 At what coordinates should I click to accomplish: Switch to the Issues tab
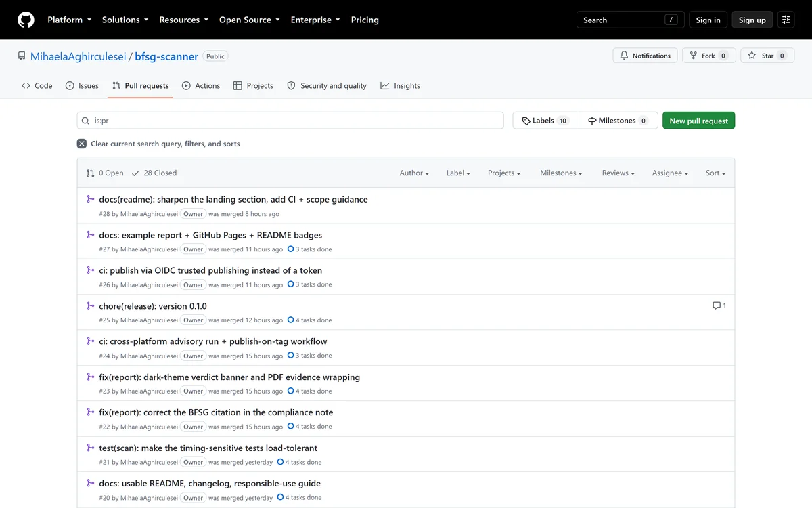tap(82, 85)
